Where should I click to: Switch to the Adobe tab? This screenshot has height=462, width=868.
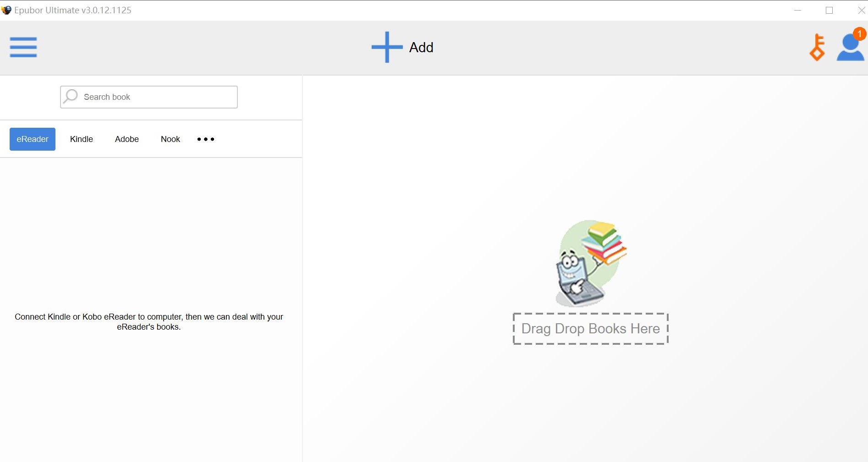[127, 139]
